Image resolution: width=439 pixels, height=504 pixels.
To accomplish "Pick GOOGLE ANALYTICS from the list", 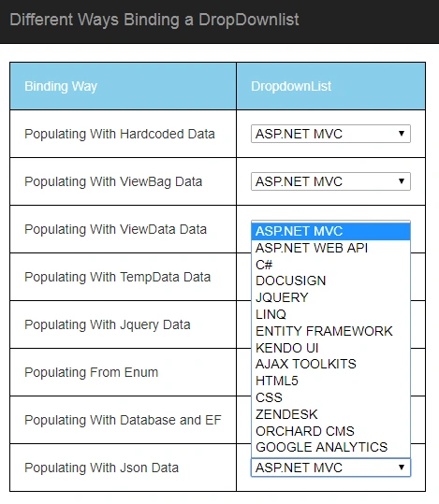I will click(330, 447).
